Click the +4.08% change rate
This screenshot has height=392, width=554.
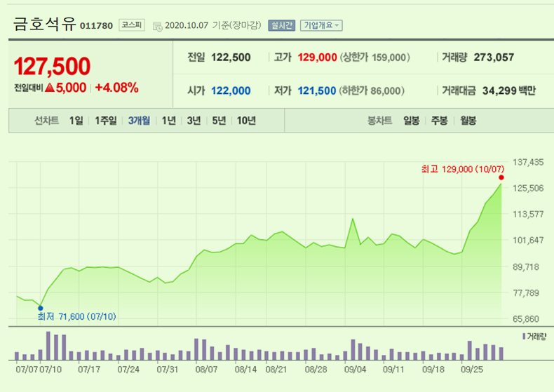point(116,88)
